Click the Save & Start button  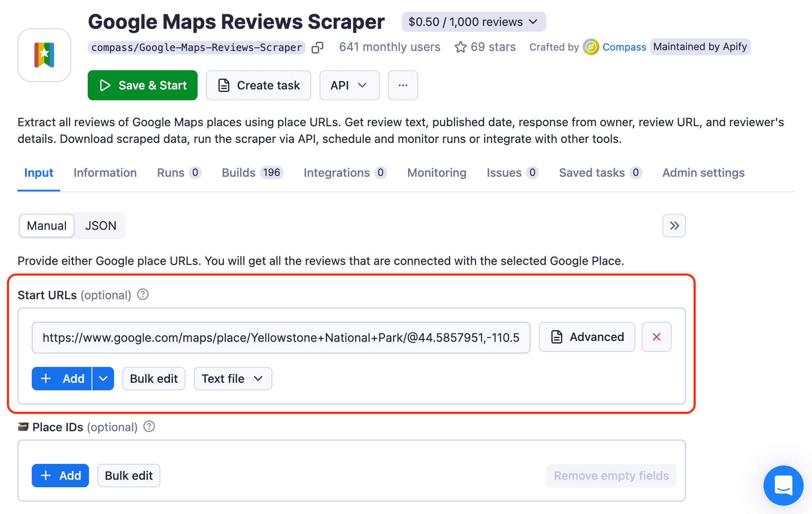142,85
